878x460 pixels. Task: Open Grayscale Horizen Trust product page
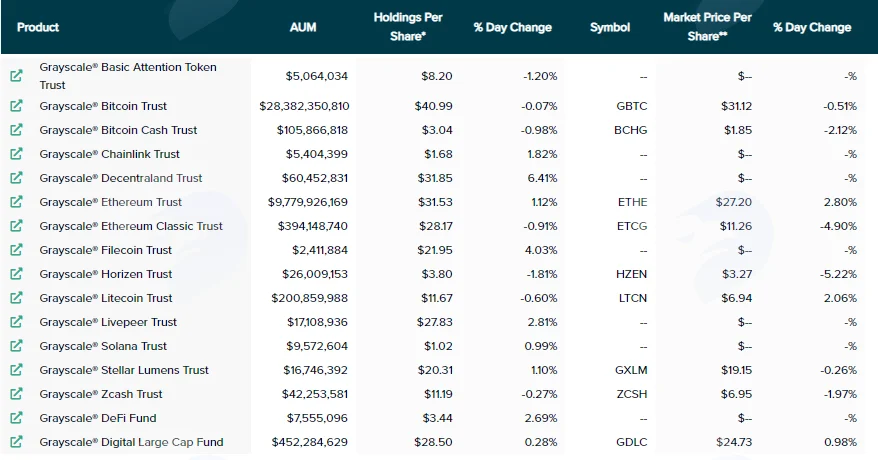(x=106, y=274)
